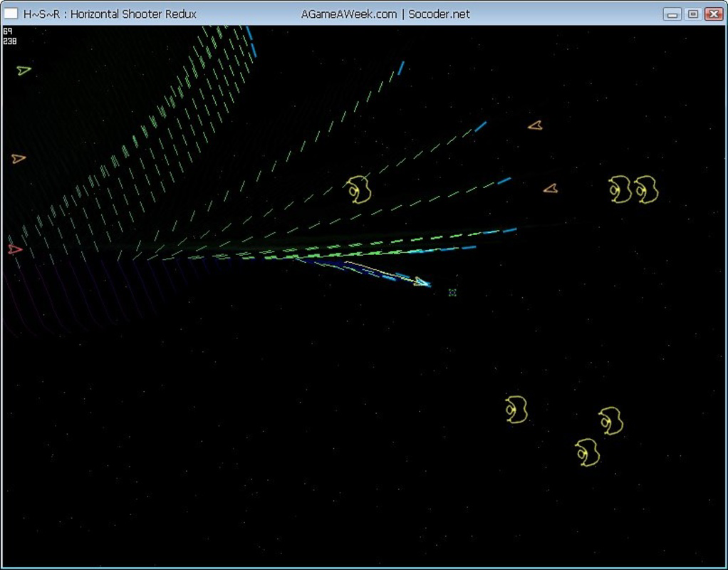
Task: Maximize the game window
Action: point(692,14)
